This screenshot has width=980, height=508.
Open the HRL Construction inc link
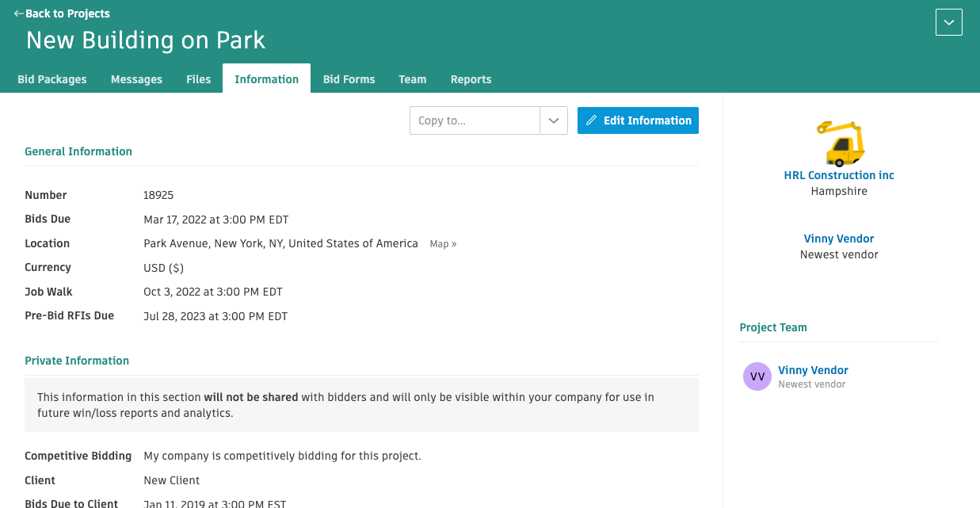839,175
